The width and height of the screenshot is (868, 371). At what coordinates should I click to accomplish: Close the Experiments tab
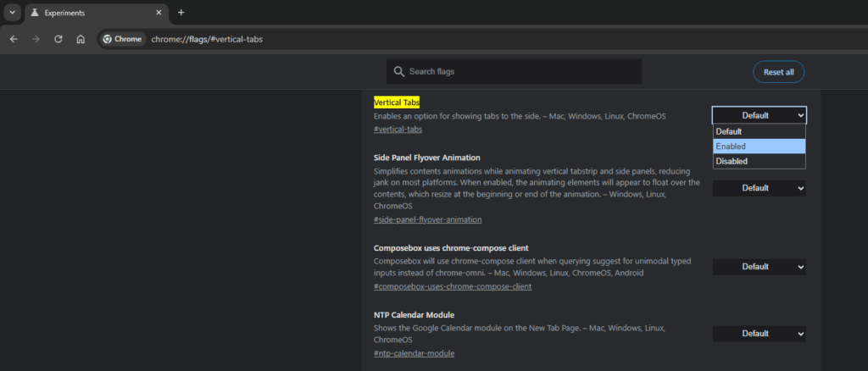(x=159, y=13)
